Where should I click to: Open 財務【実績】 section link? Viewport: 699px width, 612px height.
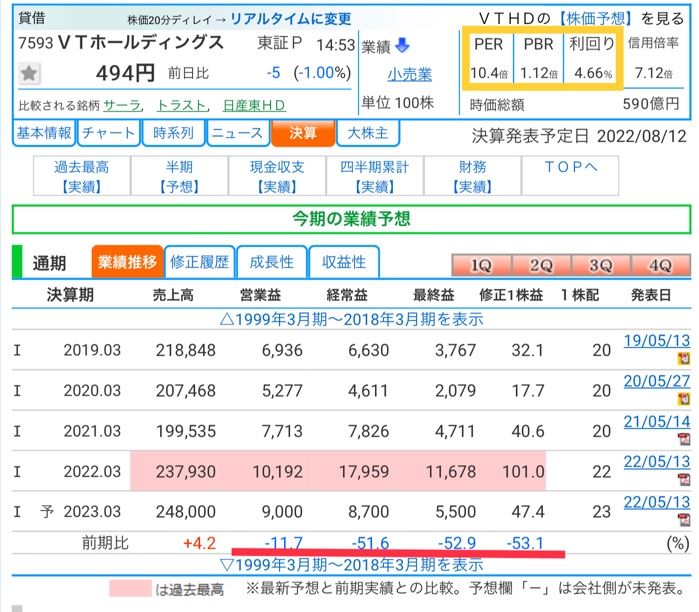point(473,176)
